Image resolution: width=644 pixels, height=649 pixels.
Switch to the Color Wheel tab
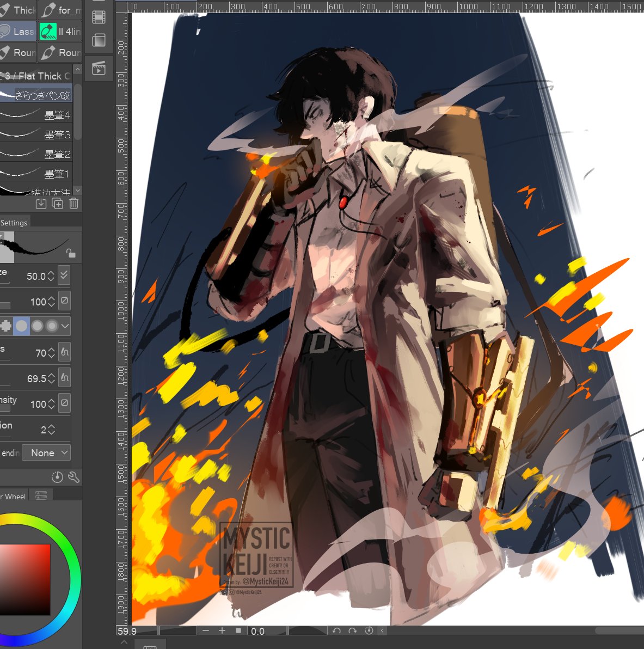pyautogui.click(x=13, y=496)
